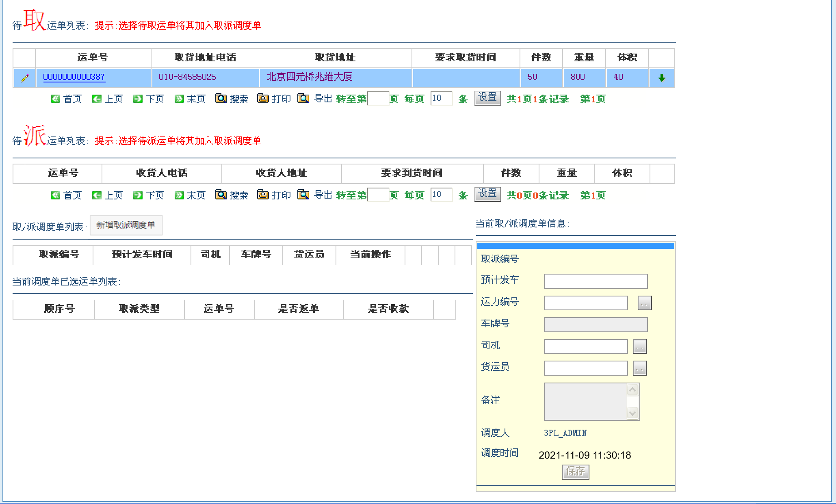The width and height of the screenshot is (836, 504).
Task: Click the 预计发车 input field
Action: 596,281
